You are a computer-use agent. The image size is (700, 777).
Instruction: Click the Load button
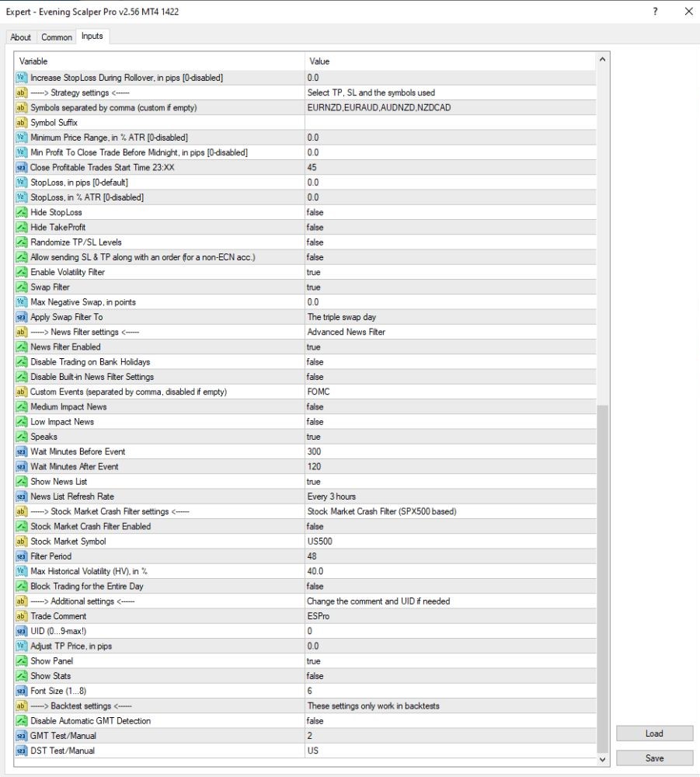654,733
